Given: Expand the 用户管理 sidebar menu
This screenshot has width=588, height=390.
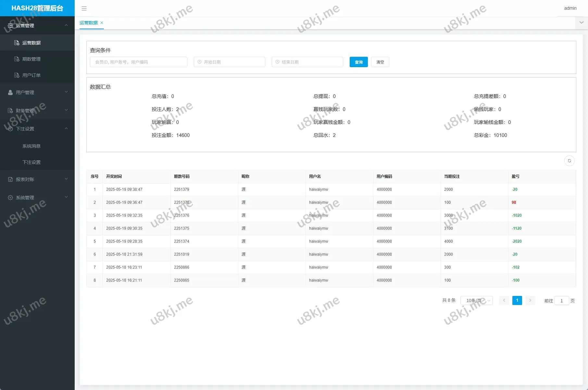Looking at the screenshot, I should [x=37, y=92].
